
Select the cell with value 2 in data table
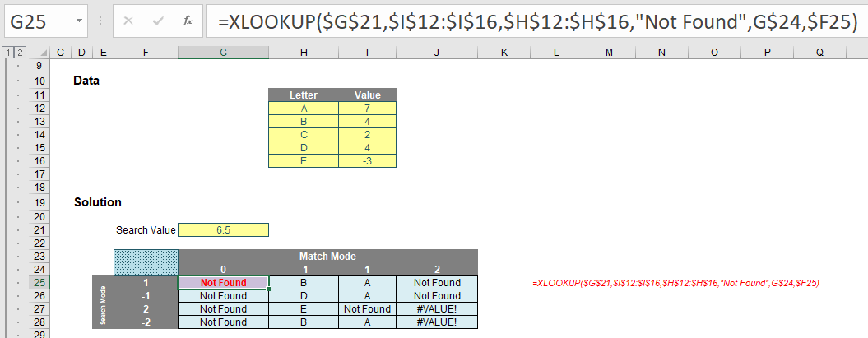click(x=367, y=134)
